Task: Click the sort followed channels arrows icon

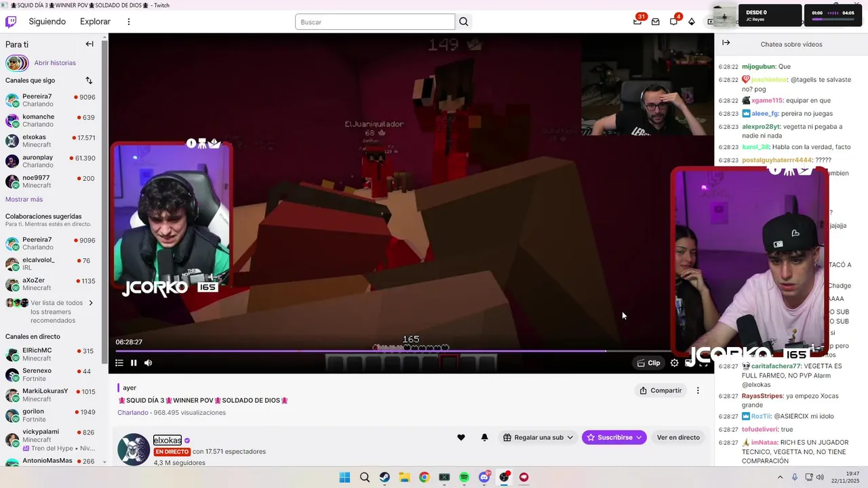Action: [89, 81]
